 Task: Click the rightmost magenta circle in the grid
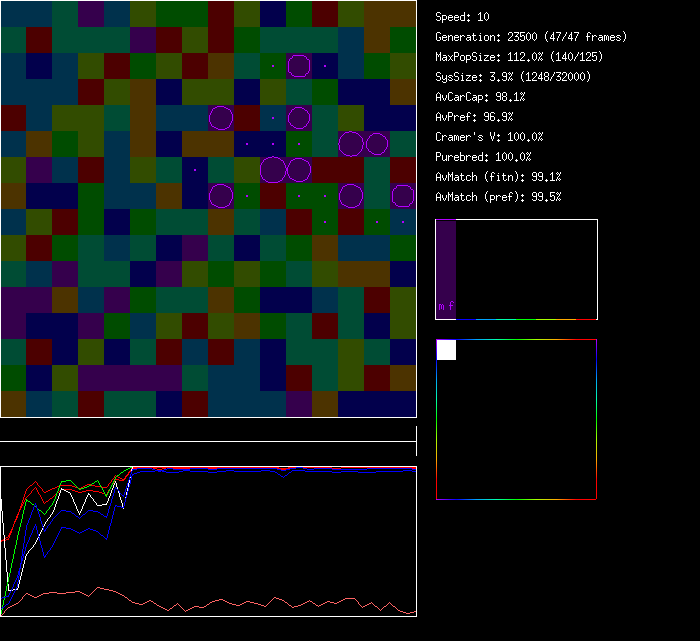tap(403, 195)
